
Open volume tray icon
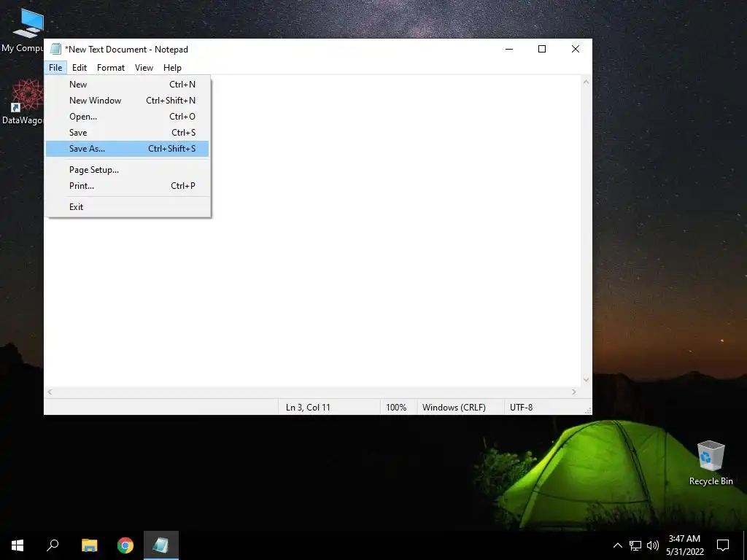click(653, 545)
